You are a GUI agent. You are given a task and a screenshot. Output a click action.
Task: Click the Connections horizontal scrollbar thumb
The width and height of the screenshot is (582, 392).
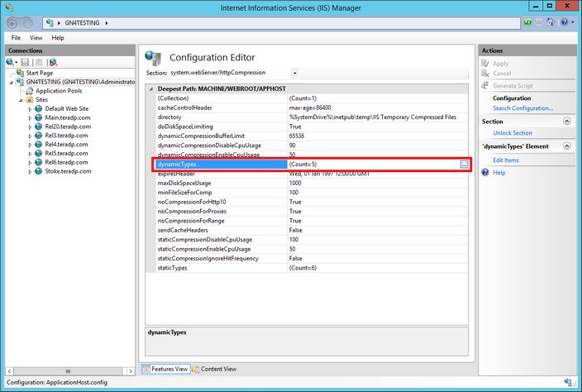coord(68,370)
